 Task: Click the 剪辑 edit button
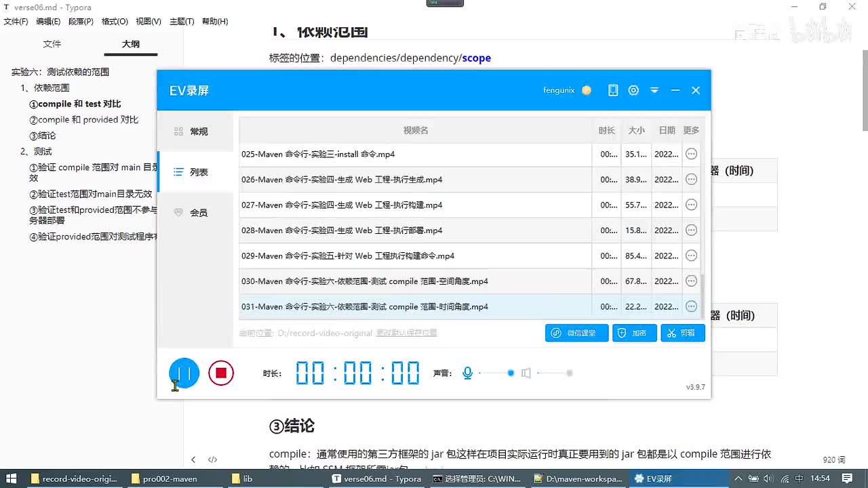(x=683, y=333)
